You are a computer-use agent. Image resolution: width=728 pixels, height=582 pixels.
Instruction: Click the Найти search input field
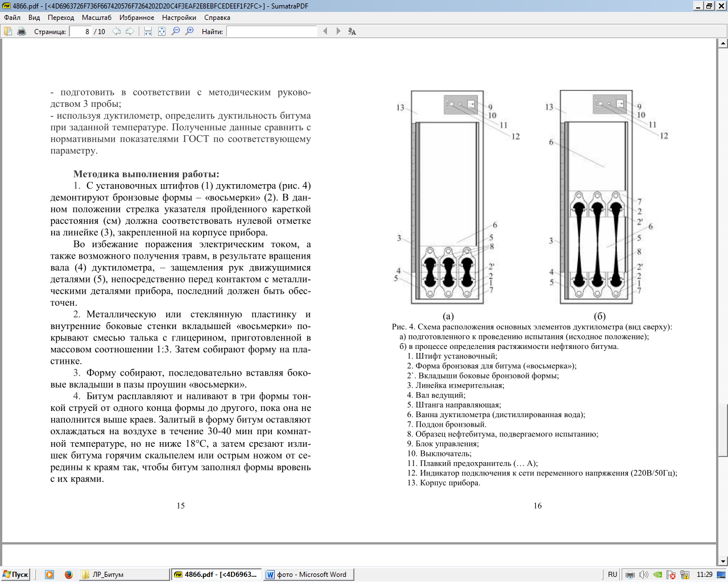click(272, 31)
